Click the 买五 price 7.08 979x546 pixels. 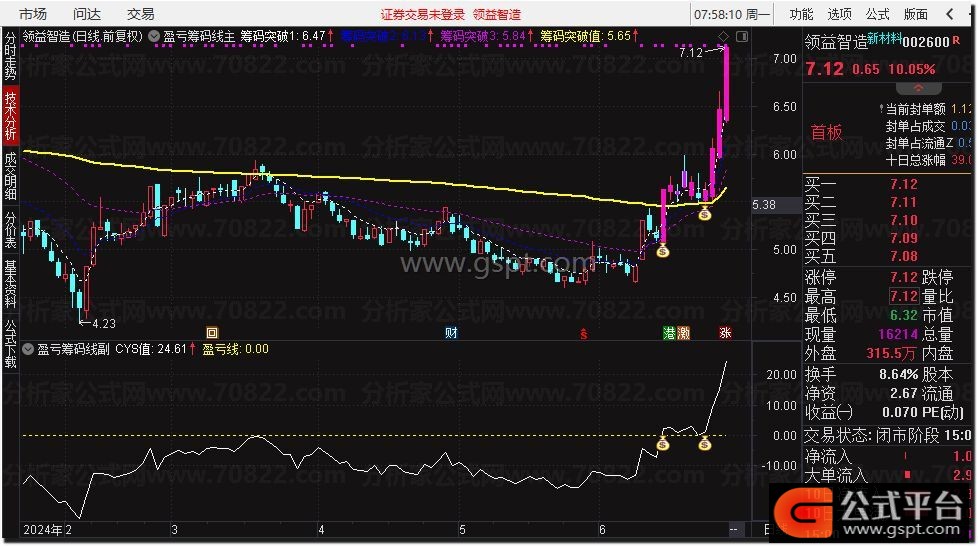(903, 256)
